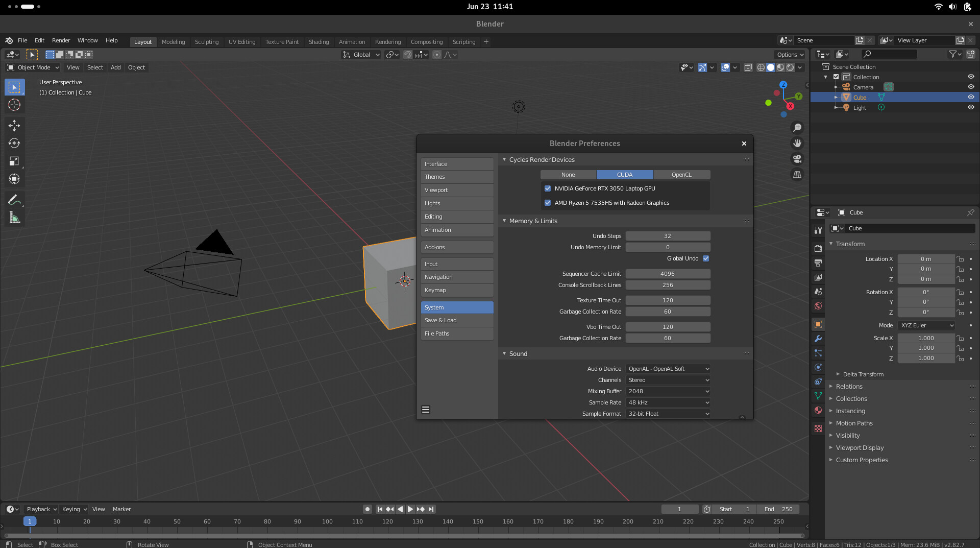980x548 pixels.
Task: Open the Sample Rate dropdown
Action: tap(668, 402)
